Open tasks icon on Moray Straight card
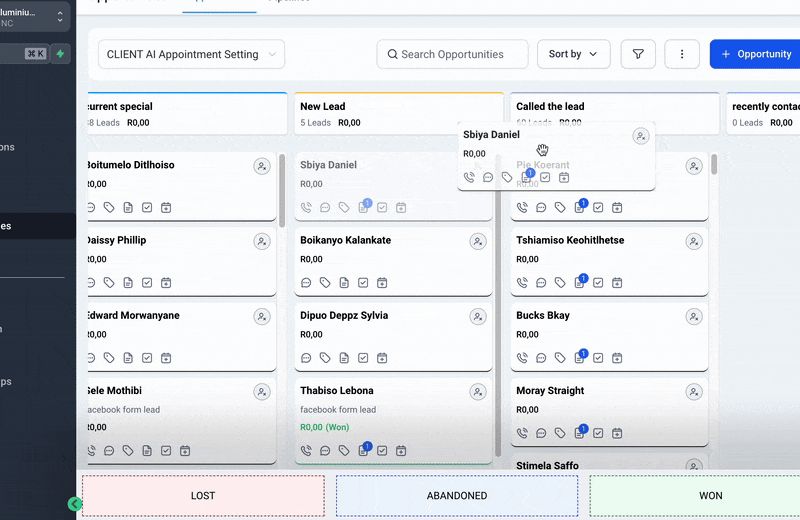Screen dimensions: 800x520 [x=598, y=433]
